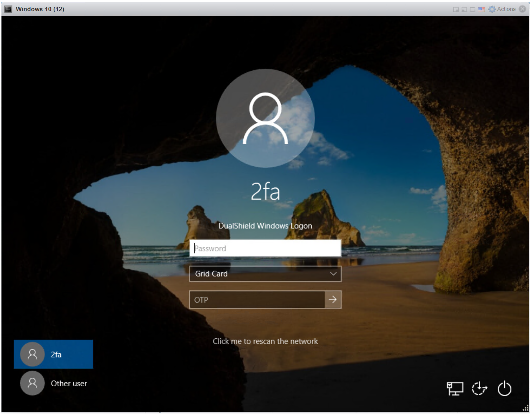Focus the Password input field
Viewport: 532px width, 414px height.
(265, 248)
